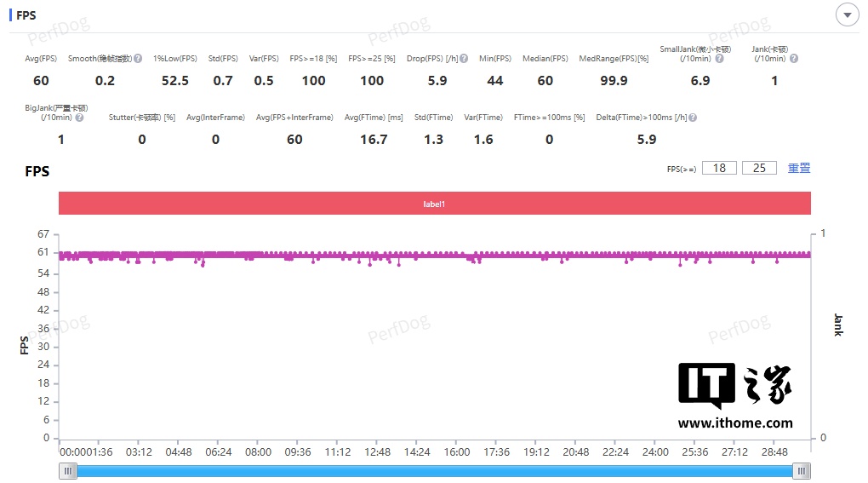
Task: Click the Avg(FPS) value 60
Action: pyautogui.click(x=41, y=81)
